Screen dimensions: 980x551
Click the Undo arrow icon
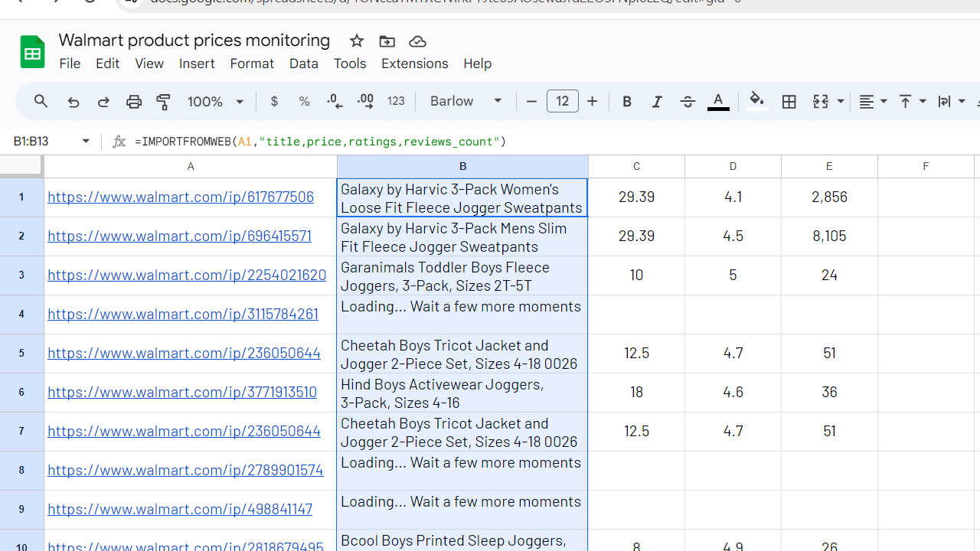click(x=73, y=102)
